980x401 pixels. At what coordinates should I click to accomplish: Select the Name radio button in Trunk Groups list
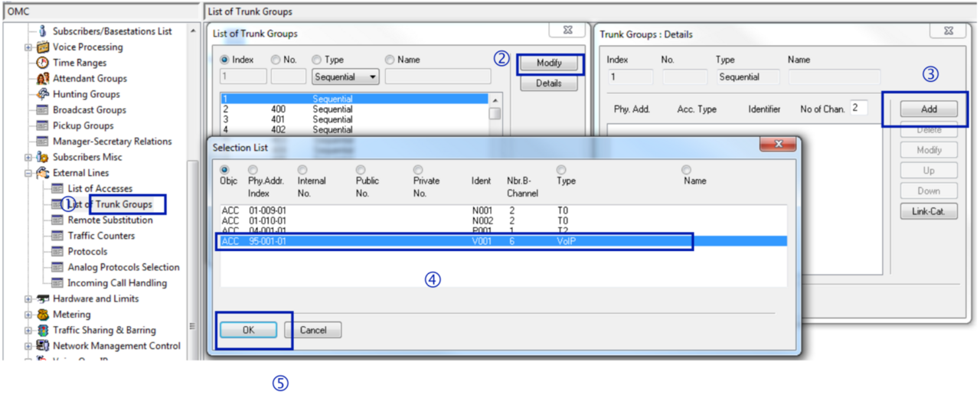[x=390, y=60]
